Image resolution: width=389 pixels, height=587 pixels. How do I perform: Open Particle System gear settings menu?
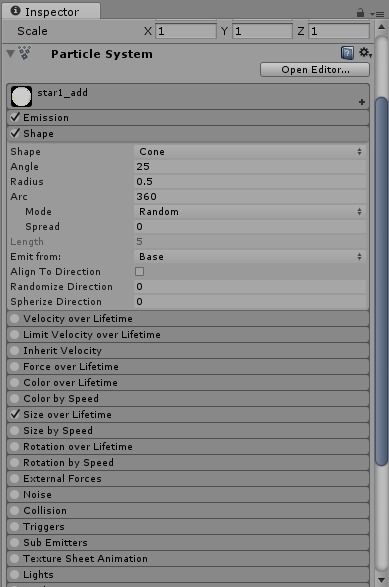point(365,53)
